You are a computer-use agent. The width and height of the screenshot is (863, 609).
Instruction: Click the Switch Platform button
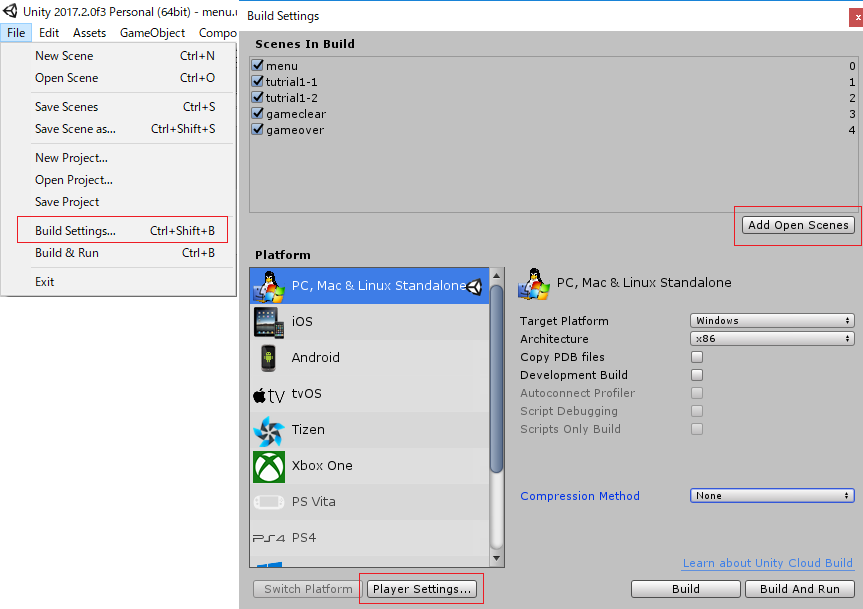point(308,589)
